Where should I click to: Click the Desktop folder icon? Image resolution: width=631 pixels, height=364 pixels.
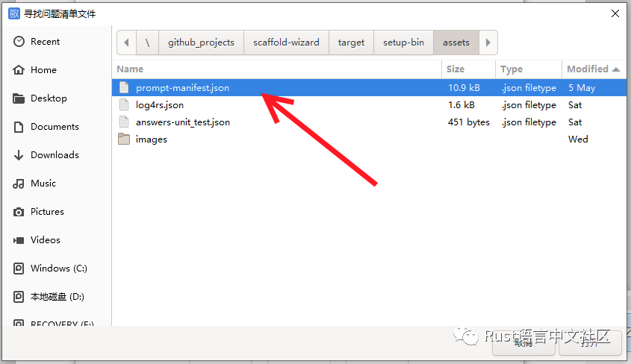coord(19,98)
